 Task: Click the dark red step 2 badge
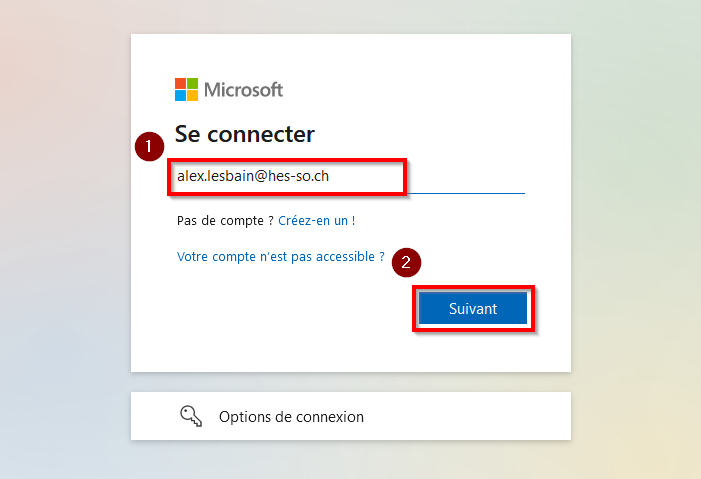click(406, 263)
